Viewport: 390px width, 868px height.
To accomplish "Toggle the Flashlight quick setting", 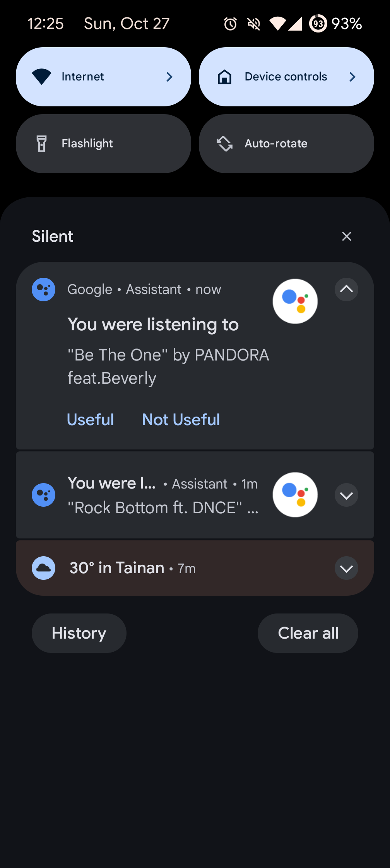I will coord(103,144).
